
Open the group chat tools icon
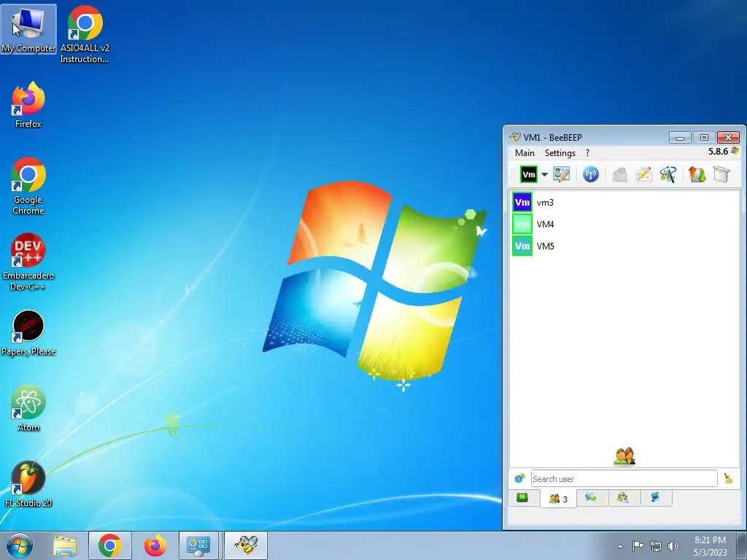668,174
